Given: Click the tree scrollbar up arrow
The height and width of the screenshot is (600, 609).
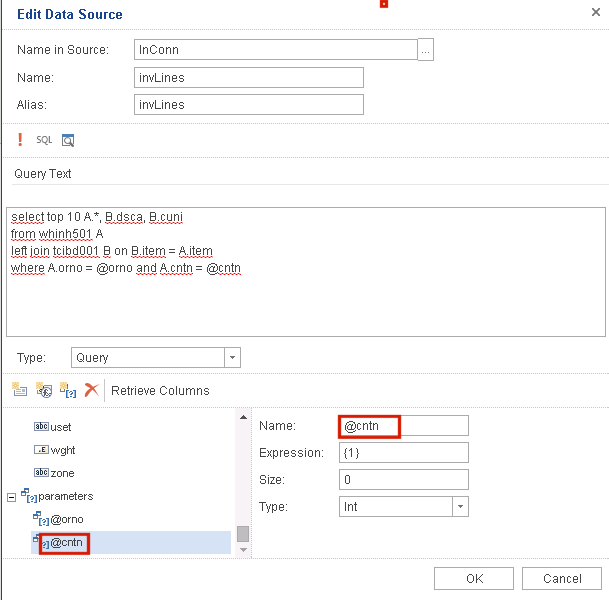Looking at the screenshot, I should (x=242, y=416).
